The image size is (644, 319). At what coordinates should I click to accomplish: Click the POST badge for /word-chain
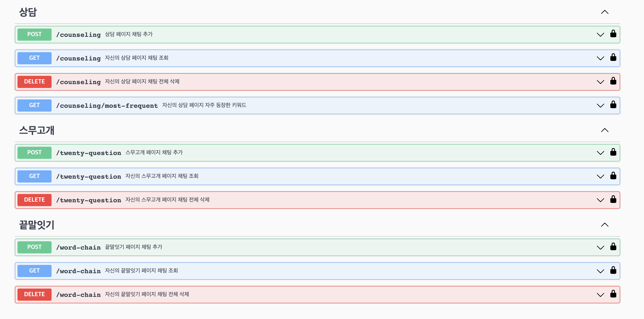click(x=35, y=247)
